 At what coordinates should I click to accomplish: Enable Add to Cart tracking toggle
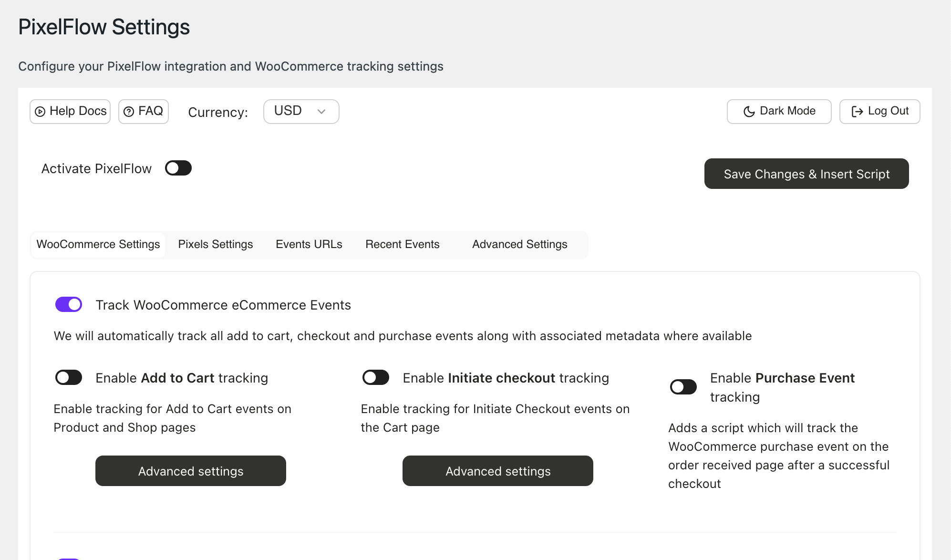coord(69,377)
